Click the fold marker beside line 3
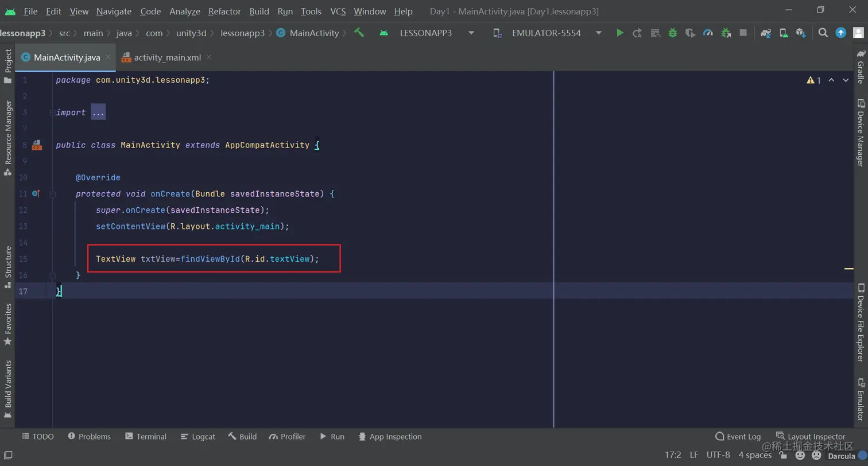868x466 pixels. click(x=52, y=112)
